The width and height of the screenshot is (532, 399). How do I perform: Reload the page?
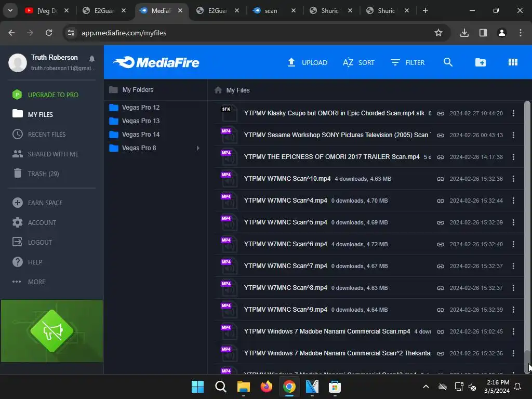pos(49,33)
